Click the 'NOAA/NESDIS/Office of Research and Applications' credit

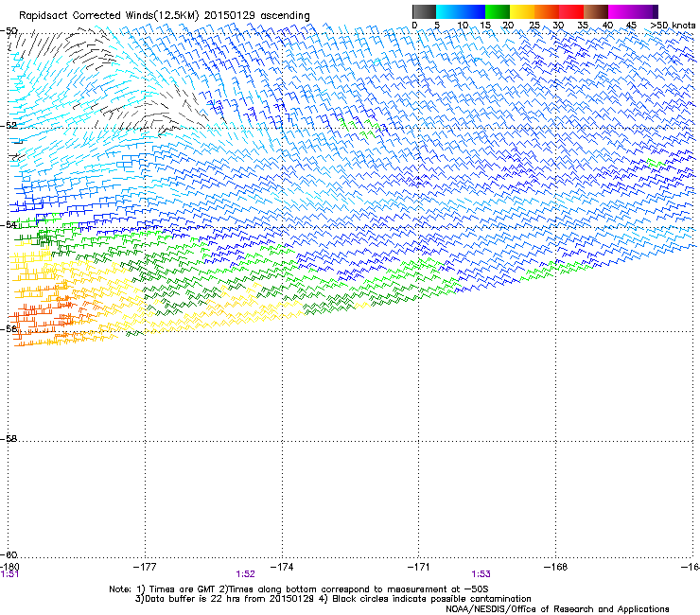click(557, 609)
